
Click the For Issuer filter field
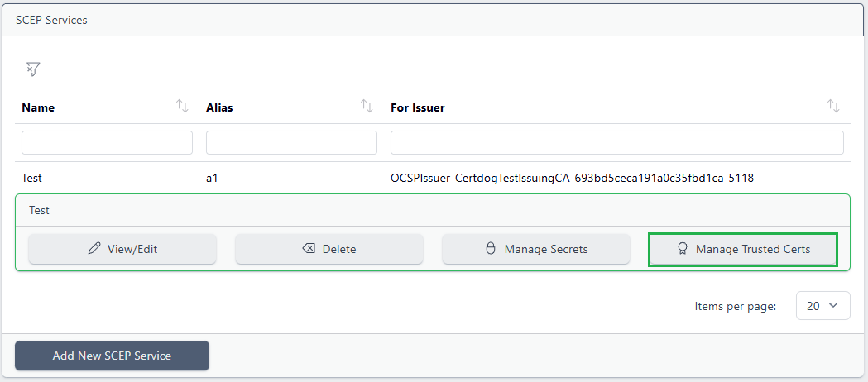pos(616,142)
